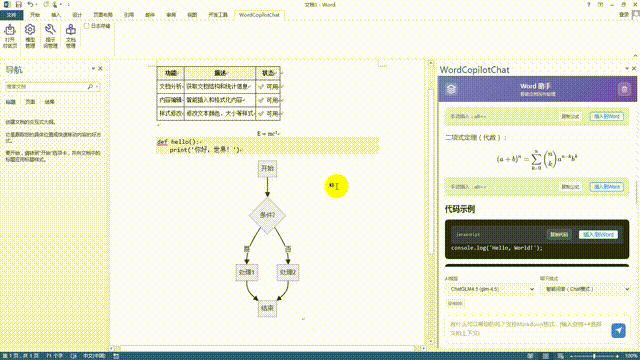Clear chat with the trash icon
The image size is (640, 360).
(624, 89)
